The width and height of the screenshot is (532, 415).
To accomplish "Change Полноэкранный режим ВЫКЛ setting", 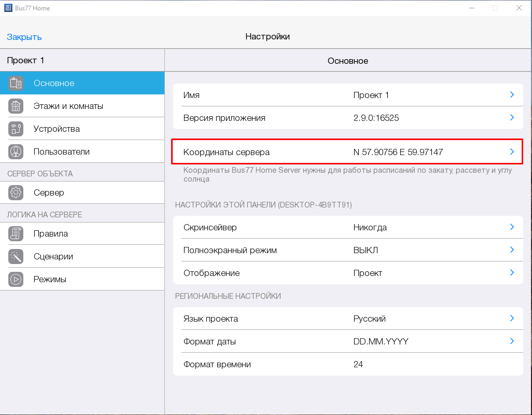I will pyautogui.click(x=366, y=250).
